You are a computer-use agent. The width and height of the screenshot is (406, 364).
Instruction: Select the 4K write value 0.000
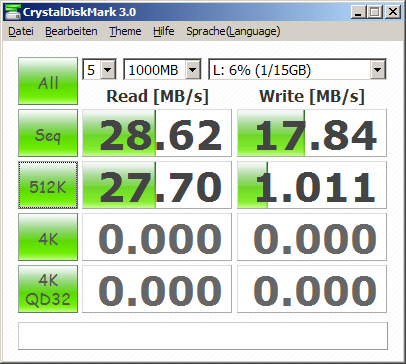pyautogui.click(x=312, y=237)
